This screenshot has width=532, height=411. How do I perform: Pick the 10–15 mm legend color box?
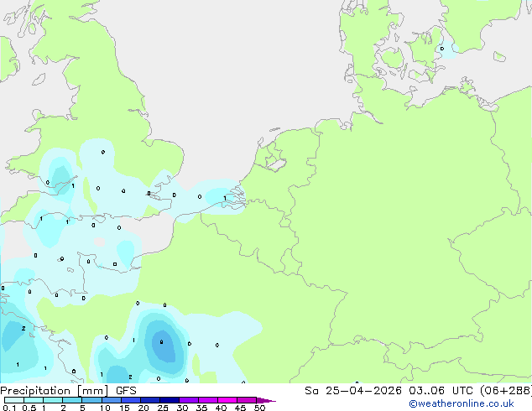coord(111,400)
